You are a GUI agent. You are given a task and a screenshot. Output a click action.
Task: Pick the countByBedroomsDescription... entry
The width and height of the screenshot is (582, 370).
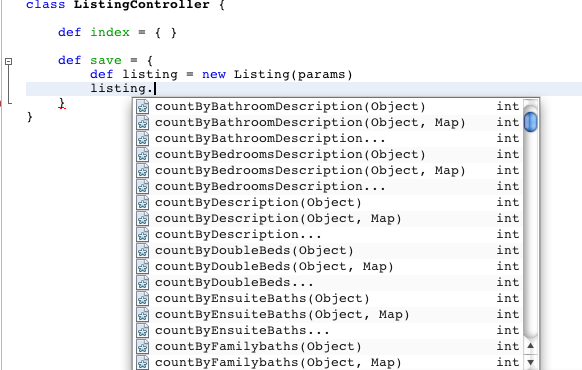click(328, 187)
